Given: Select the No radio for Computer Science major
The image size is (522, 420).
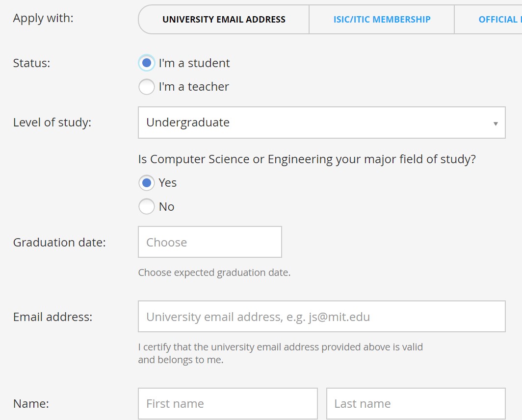Looking at the screenshot, I should click(x=146, y=206).
